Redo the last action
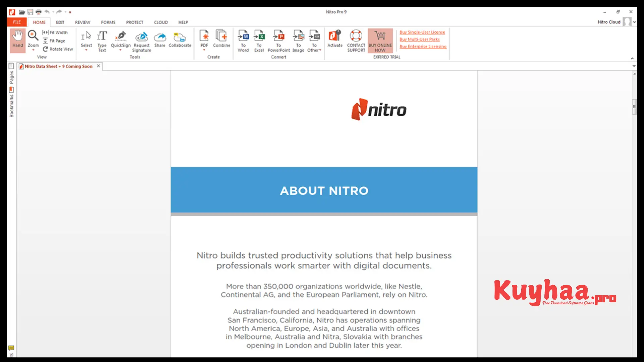The width and height of the screenshot is (644, 362). [x=59, y=12]
